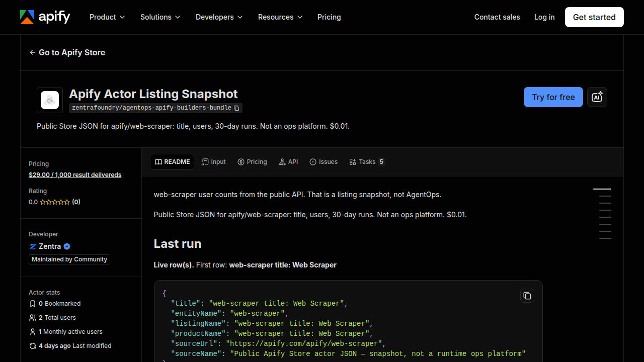
Task: Click the Maintained by Community badge
Action: [x=69, y=259]
